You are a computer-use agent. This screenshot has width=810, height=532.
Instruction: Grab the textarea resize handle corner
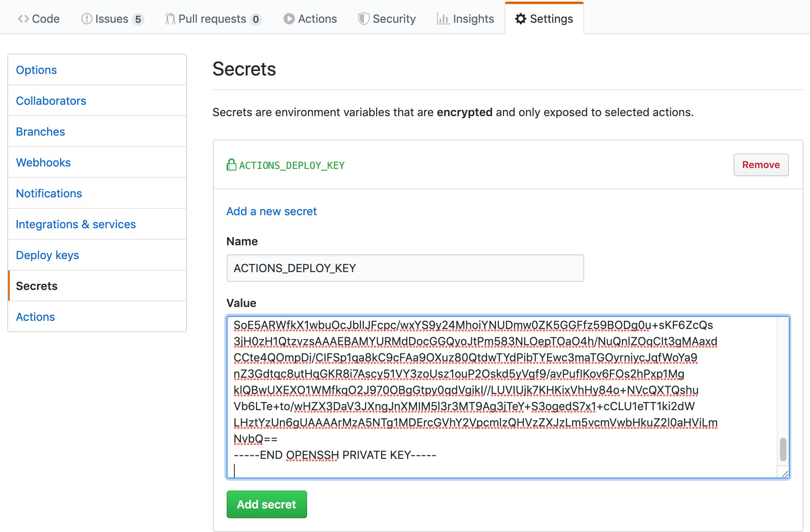coord(785,474)
